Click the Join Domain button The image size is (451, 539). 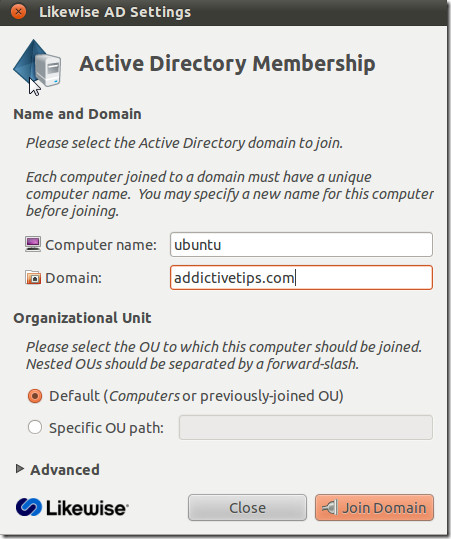coord(374,507)
